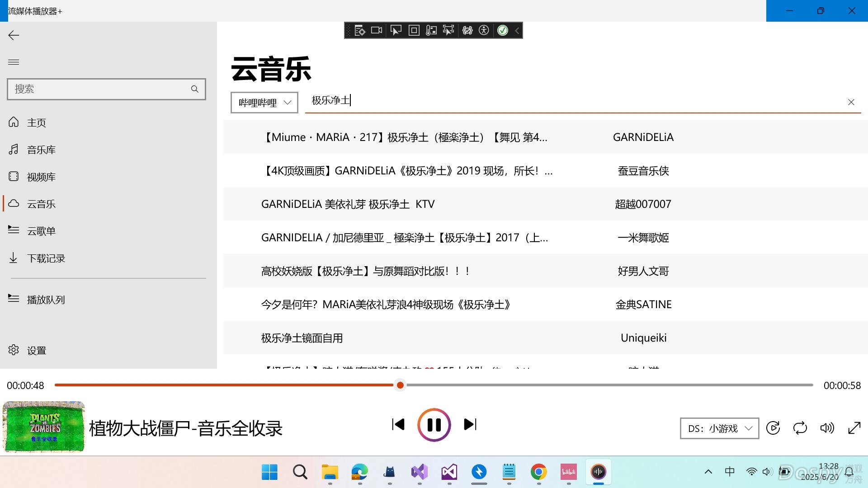Image resolution: width=868 pixels, height=488 pixels.
Task: Click uploader name 金典SATINE
Action: point(643,305)
